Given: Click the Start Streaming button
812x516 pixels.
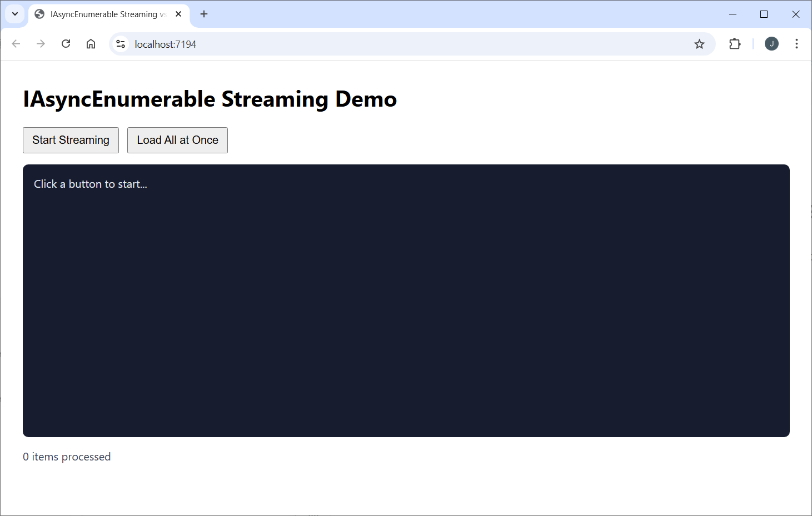Looking at the screenshot, I should pyautogui.click(x=71, y=140).
